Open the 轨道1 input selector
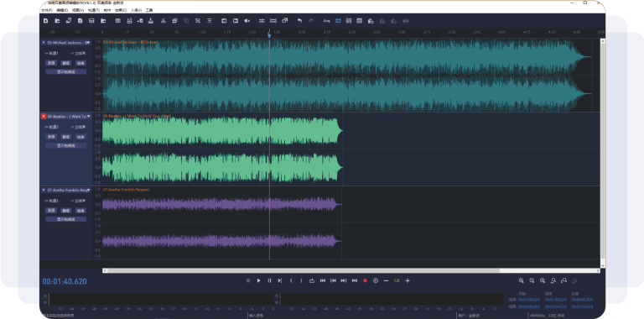The height and width of the screenshot is (319, 644). [x=52, y=53]
